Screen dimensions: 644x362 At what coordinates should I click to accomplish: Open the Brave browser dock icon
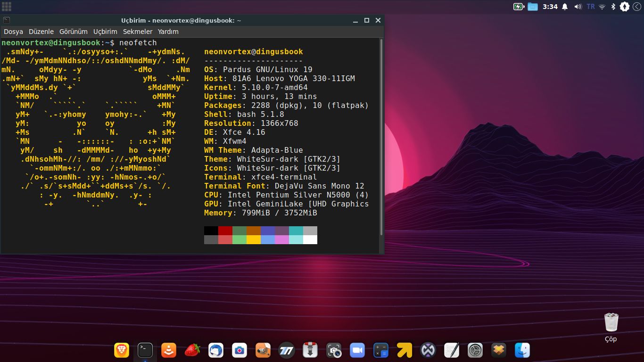pos(121,351)
